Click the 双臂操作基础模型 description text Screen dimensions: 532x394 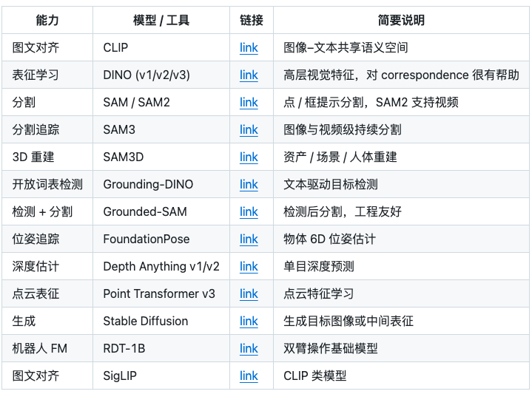click(331, 349)
